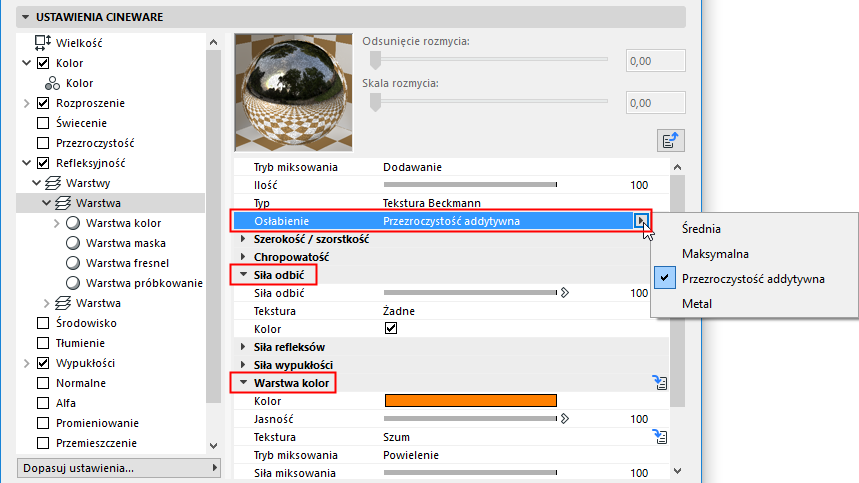Click the selected Warstwa layer icon

[x=63, y=203]
